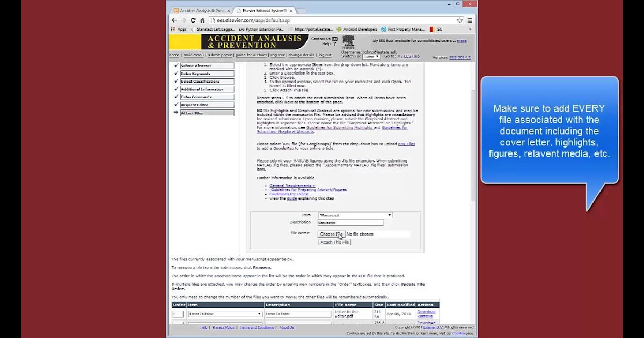The width and height of the screenshot is (644, 338).
Task: Click the log out link
Action: [x=325, y=55]
